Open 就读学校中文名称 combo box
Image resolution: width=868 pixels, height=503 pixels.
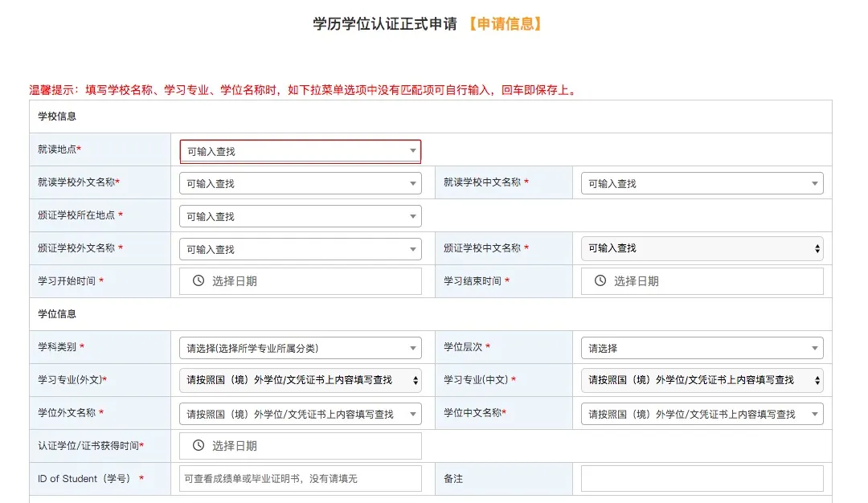pyautogui.click(x=702, y=184)
